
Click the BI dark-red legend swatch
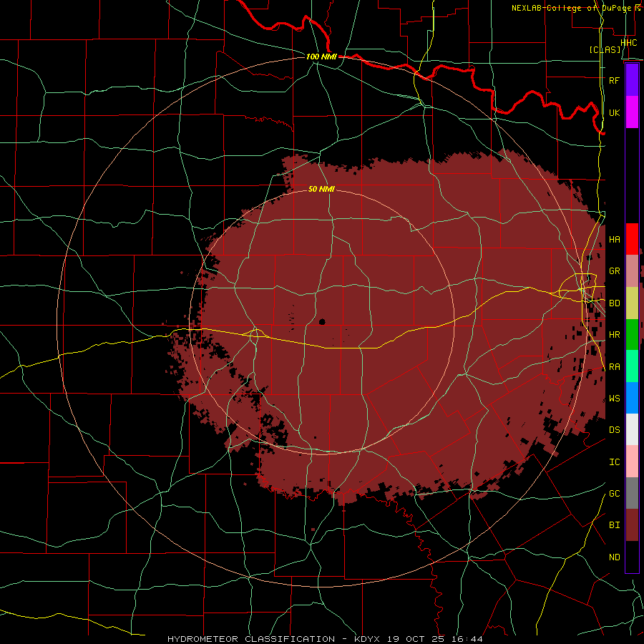click(632, 525)
